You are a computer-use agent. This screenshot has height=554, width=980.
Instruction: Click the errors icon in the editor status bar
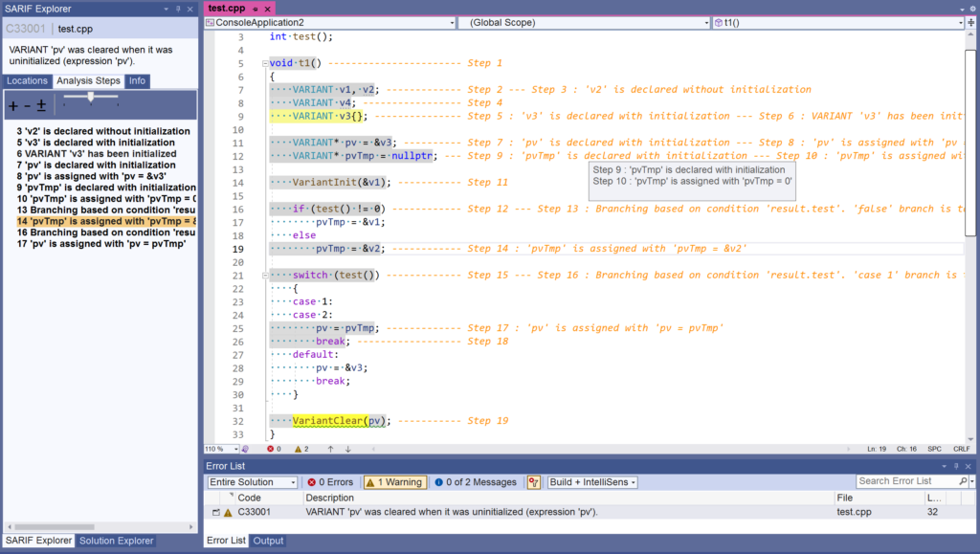(270, 449)
